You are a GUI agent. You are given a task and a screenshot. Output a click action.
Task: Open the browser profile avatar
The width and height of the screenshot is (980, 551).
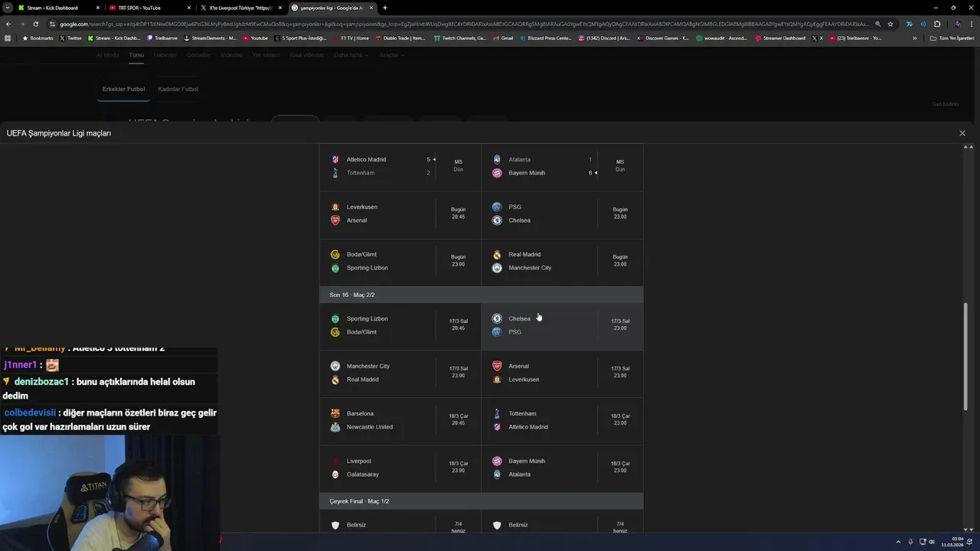(x=958, y=24)
